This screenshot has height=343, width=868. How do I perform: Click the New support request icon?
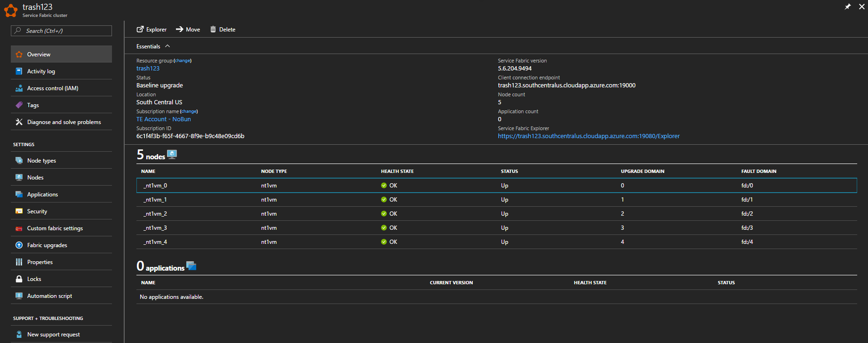point(19,334)
